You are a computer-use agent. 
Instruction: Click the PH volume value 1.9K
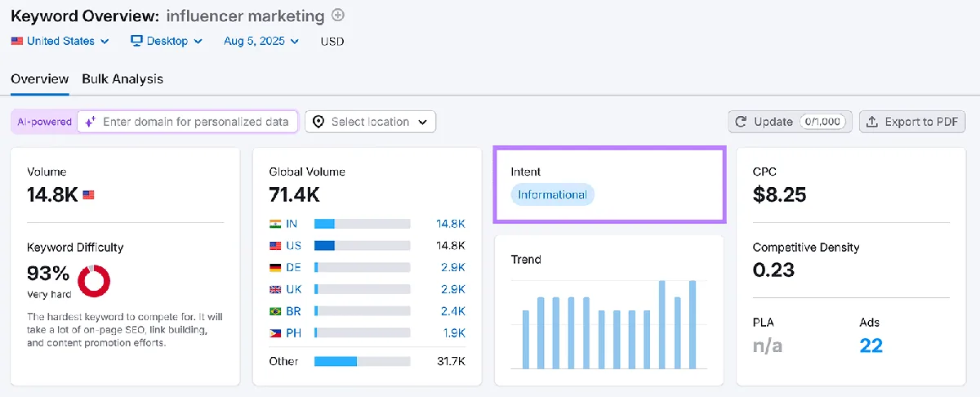(x=452, y=333)
